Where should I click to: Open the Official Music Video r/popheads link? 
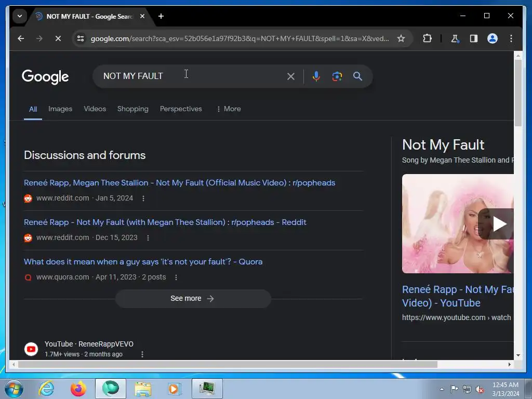(179, 183)
